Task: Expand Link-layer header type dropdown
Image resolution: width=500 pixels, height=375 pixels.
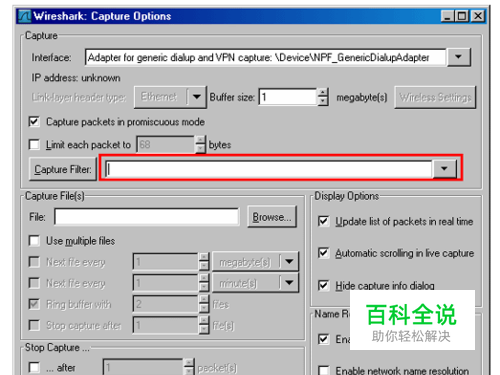Action: tap(197, 97)
